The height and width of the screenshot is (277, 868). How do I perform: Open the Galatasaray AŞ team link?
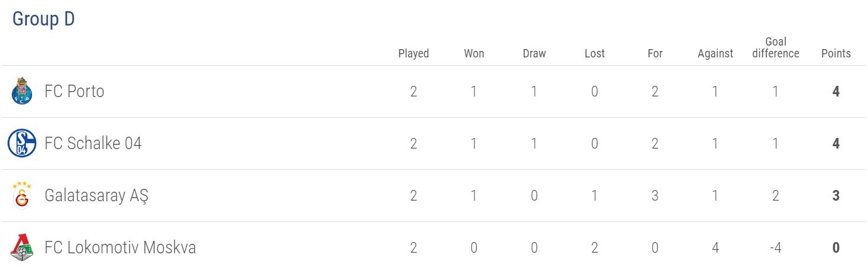96,196
